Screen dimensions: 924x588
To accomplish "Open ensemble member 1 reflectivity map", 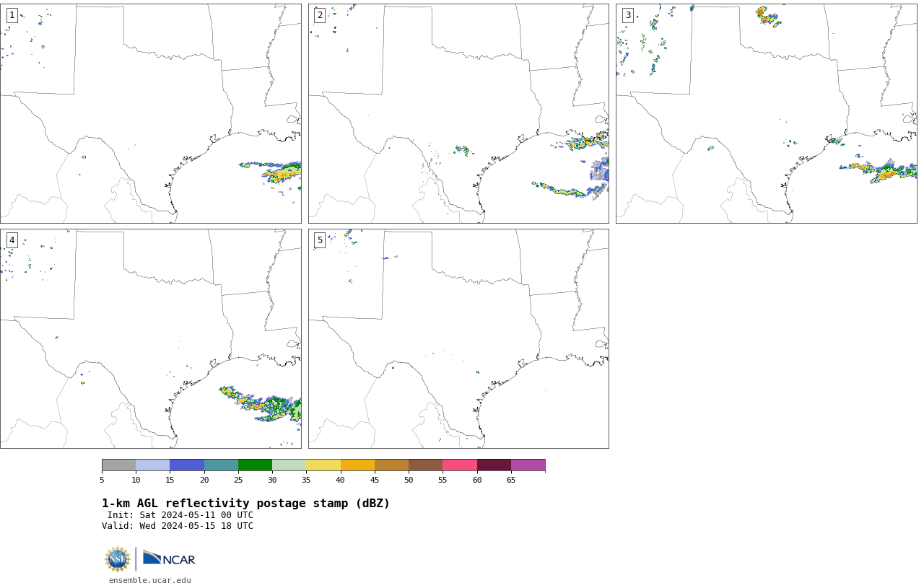I will click(x=150, y=113).
